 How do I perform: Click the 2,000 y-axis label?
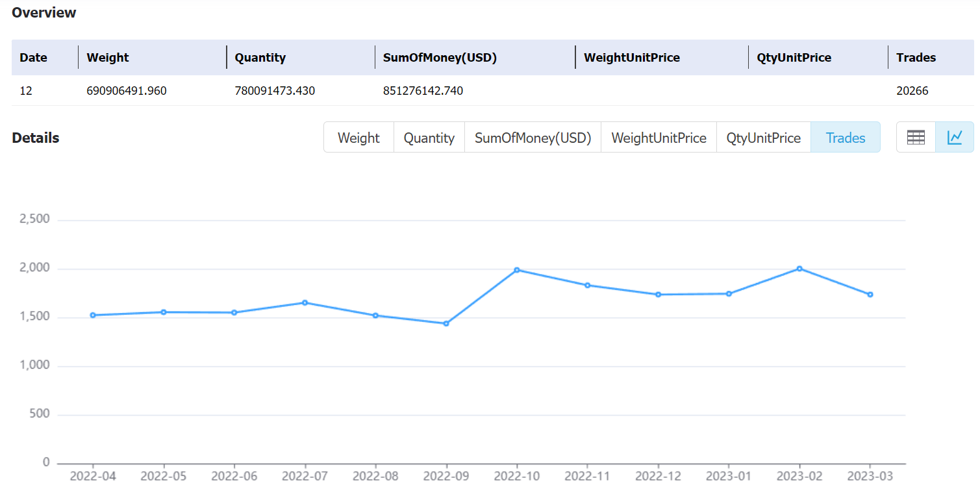click(x=35, y=268)
